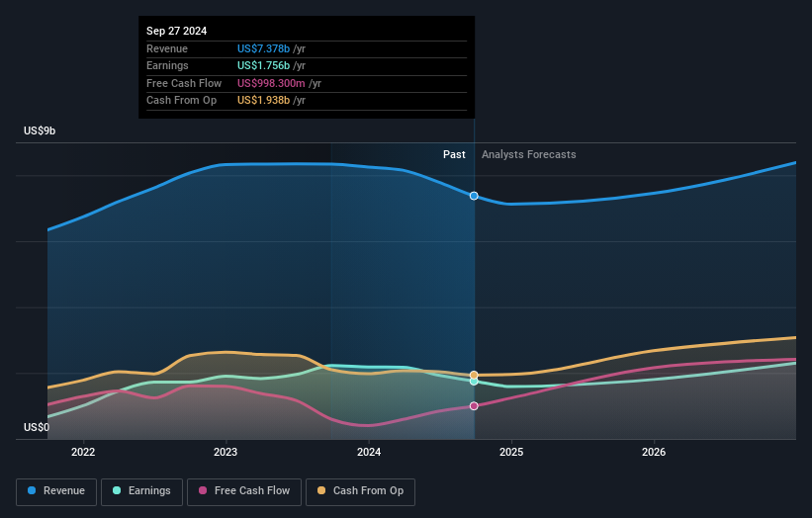
Task: Click the pink Free Cash Flow data point
Action: pyautogui.click(x=474, y=406)
